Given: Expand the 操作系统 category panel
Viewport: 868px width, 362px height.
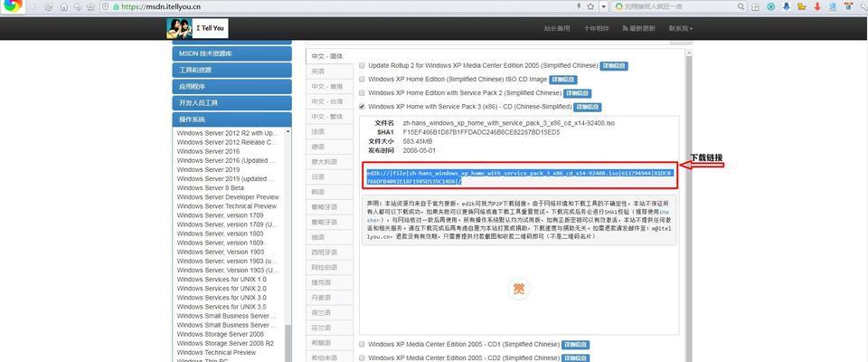Looking at the screenshot, I should pyautogui.click(x=232, y=119).
